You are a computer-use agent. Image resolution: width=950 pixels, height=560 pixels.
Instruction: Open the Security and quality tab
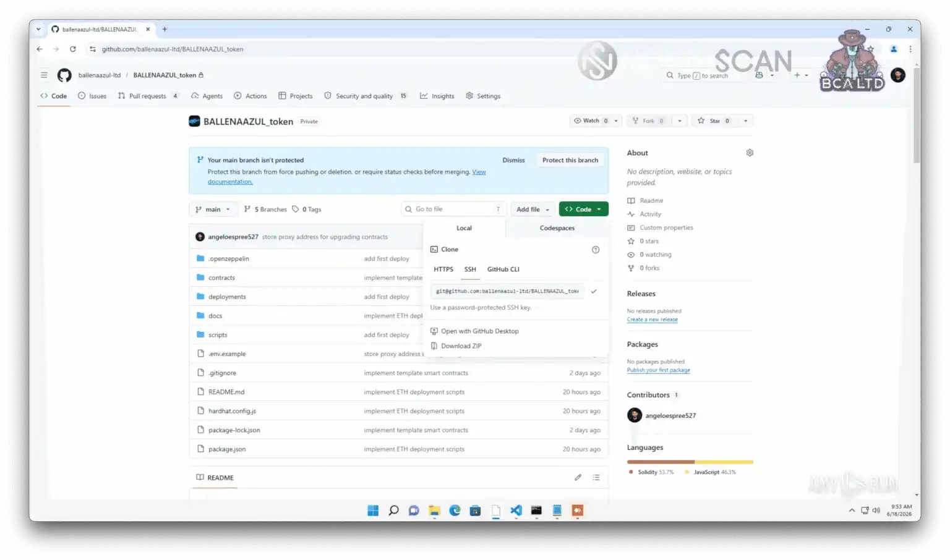pos(365,96)
